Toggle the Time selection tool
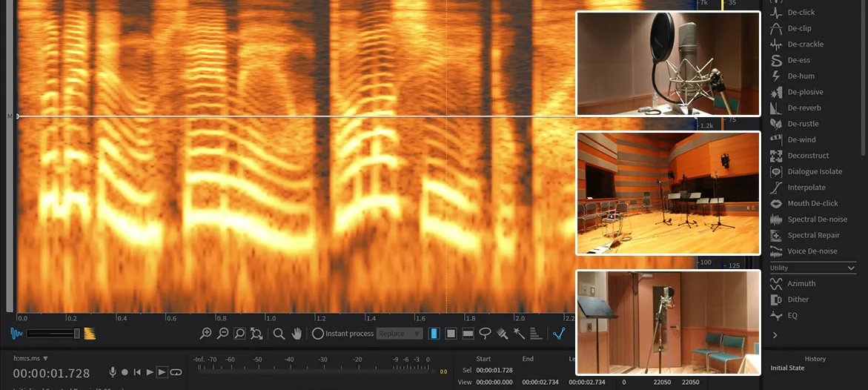 tap(434, 334)
